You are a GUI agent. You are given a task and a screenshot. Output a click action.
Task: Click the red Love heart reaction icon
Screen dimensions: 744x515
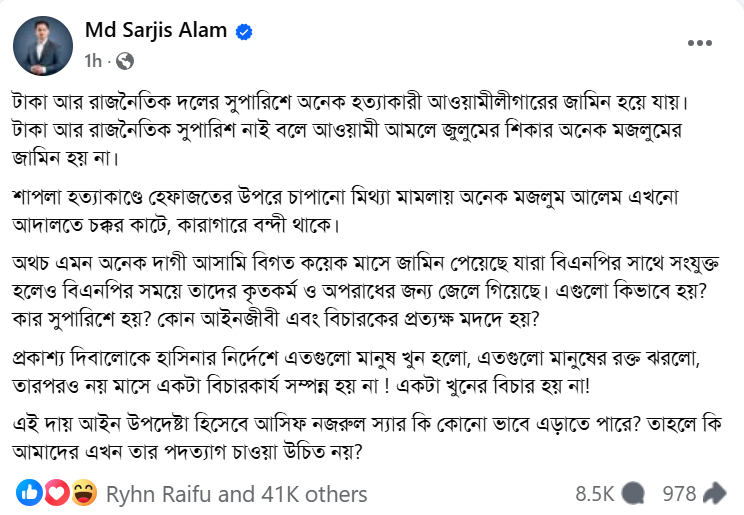(57, 493)
